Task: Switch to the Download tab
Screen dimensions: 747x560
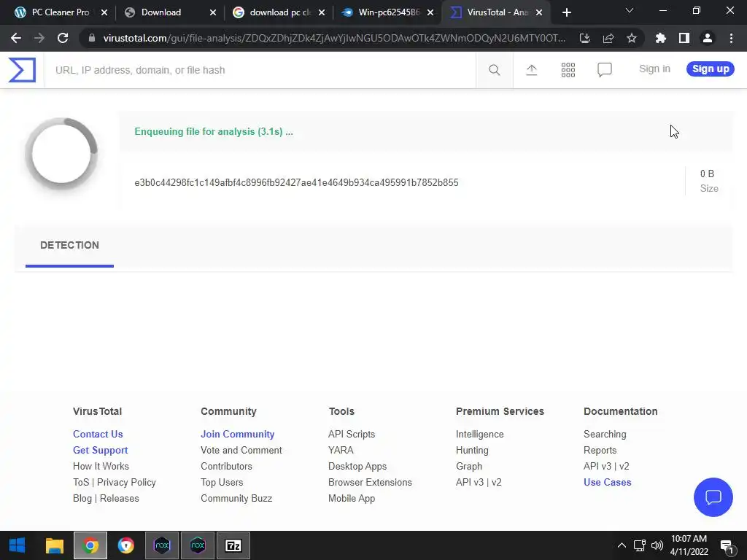Action: 169,12
